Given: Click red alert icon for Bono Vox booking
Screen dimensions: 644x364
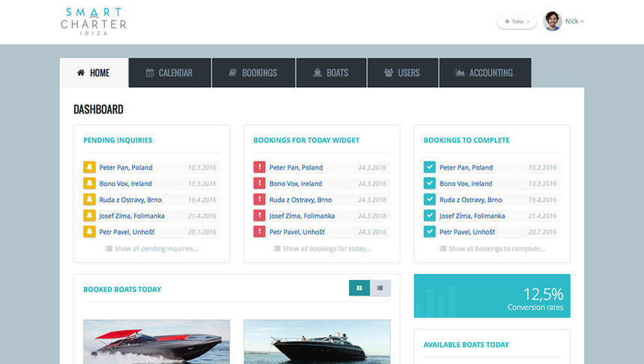Looking at the screenshot, I should (259, 183).
